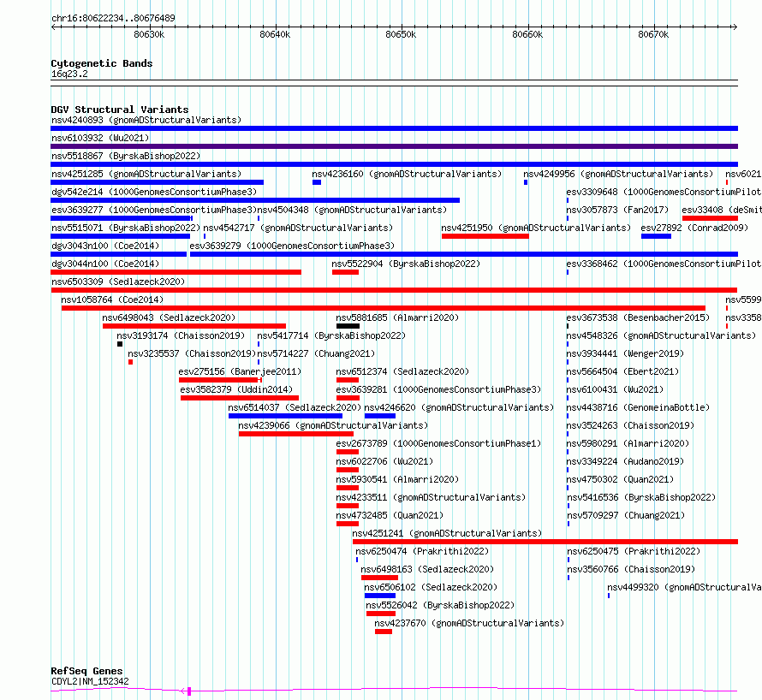
Task: Click the nsv5416536 (ByrskaBishop2022) label
Action: click(641, 497)
